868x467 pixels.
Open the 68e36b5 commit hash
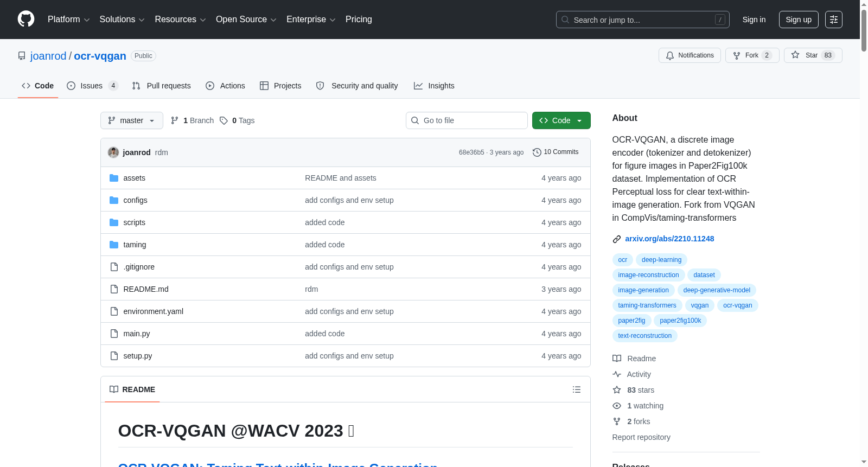coord(471,152)
